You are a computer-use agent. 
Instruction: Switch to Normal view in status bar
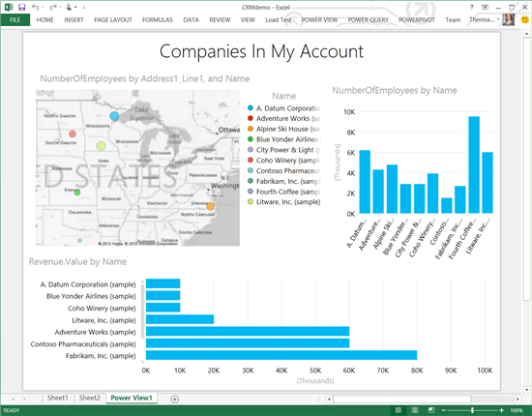click(399, 410)
